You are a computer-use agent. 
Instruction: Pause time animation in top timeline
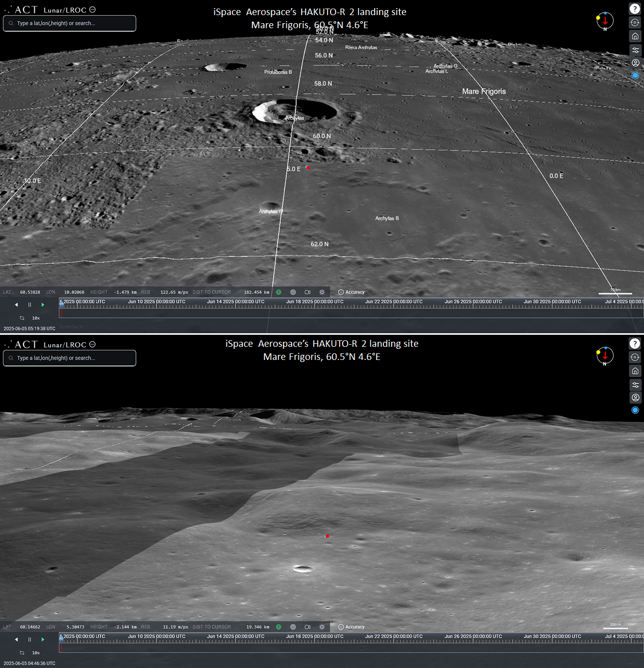pos(29,305)
